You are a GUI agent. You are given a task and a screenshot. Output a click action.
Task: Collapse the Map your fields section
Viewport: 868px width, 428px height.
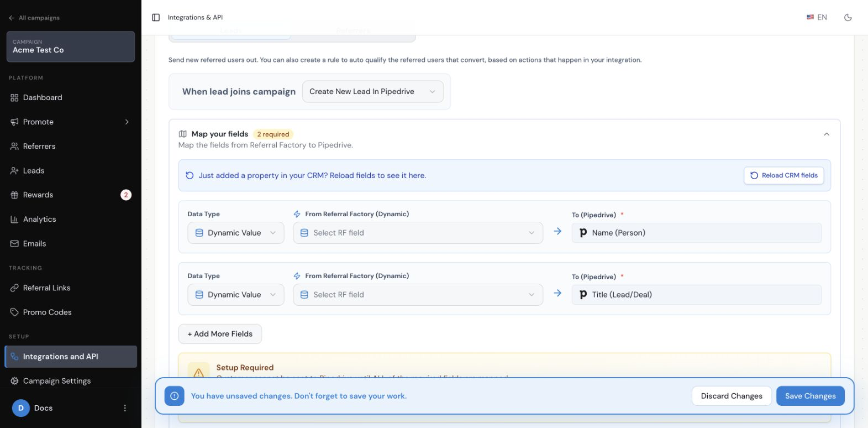click(827, 134)
